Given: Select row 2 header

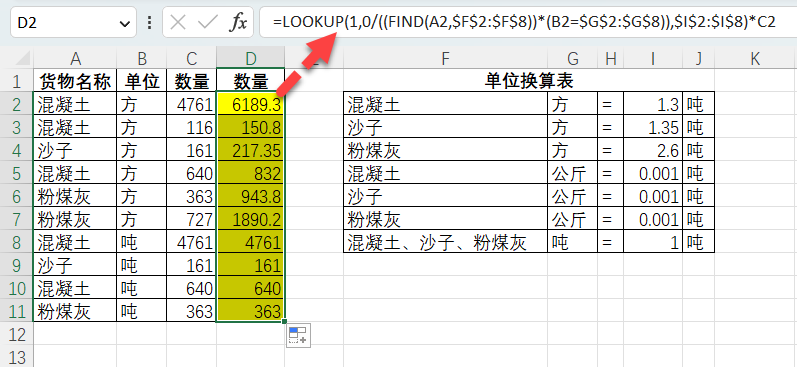Looking at the screenshot, I should [x=17, y=104].
